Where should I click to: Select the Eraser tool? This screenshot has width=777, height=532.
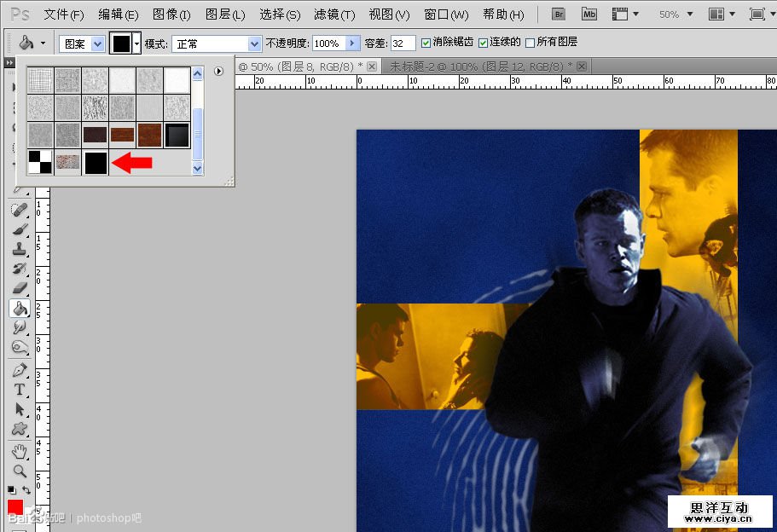(x=19, y=288)
